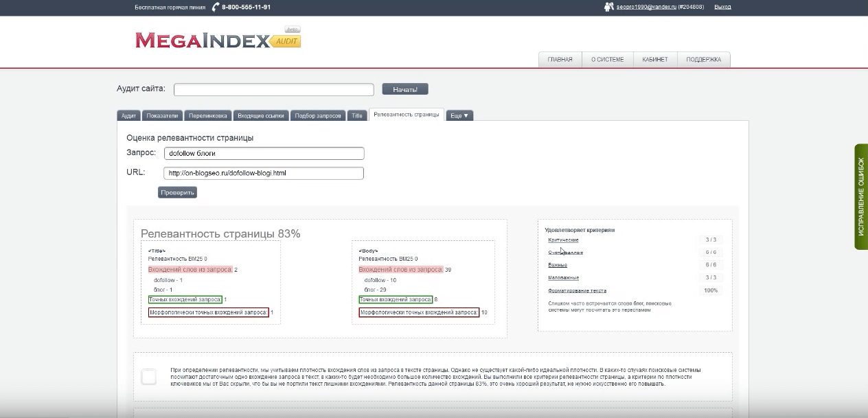
Task: Open the 'Аудит' tab
Action: pyautogui.click(x=128, y=115)
